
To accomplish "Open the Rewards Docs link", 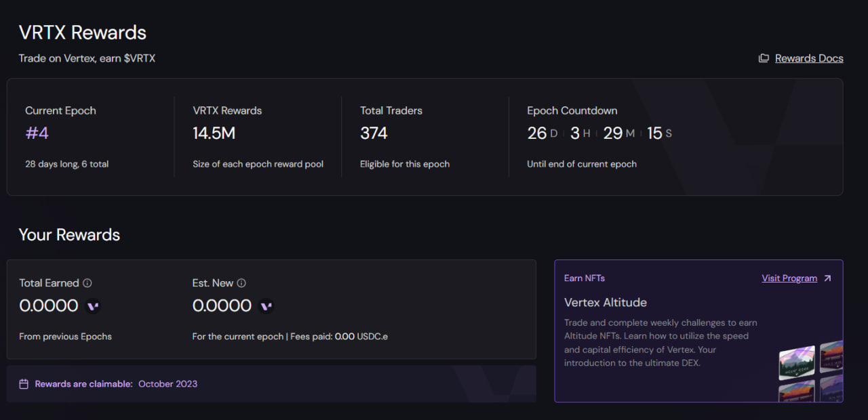I will tap(809, 58).
